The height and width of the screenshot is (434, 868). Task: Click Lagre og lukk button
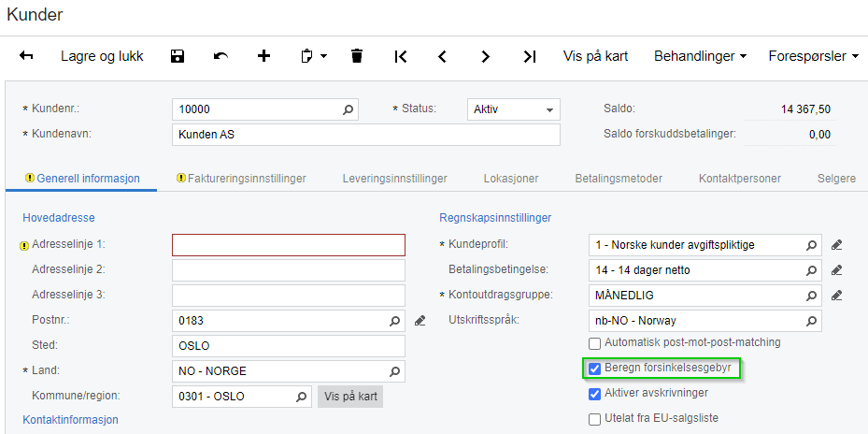[x=102, y=56]
